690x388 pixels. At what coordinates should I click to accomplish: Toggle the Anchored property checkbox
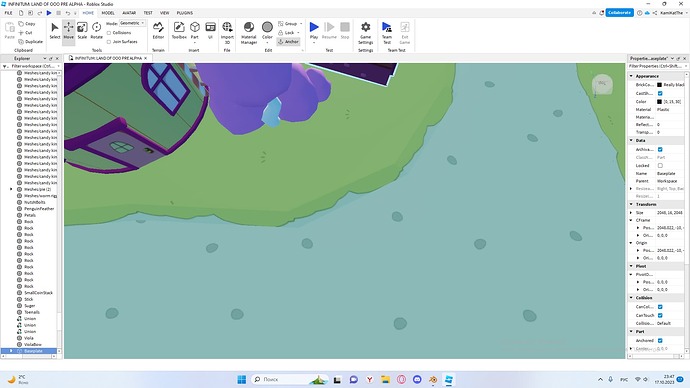click(660, 340)
